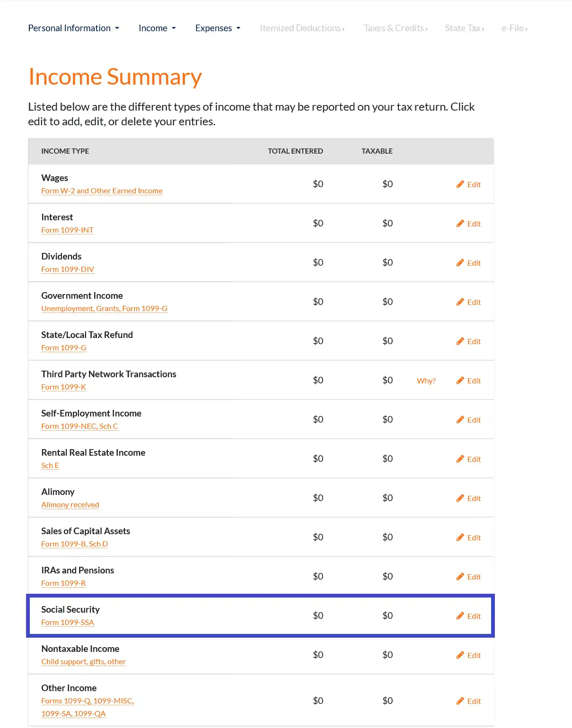572x728 pixels.
Task: Click pencil icon beside Rental Real Estate Income
Action: (x=460, y=459)
